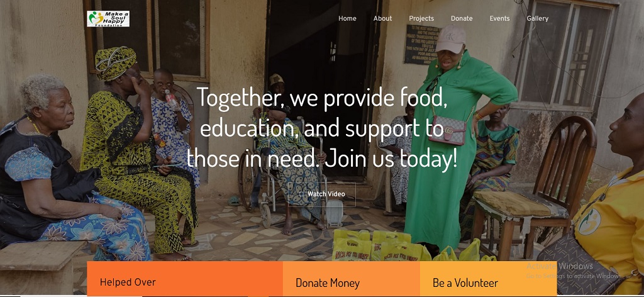Click the Helped Over panel heading
Viewport: 644px width, 297px height.
[x=128, y=282]
